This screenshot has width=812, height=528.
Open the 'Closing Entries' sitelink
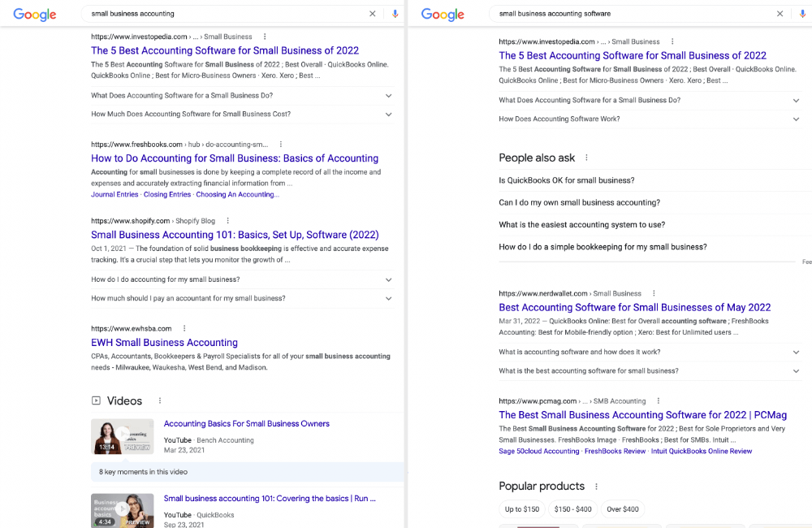coord(166,195)
